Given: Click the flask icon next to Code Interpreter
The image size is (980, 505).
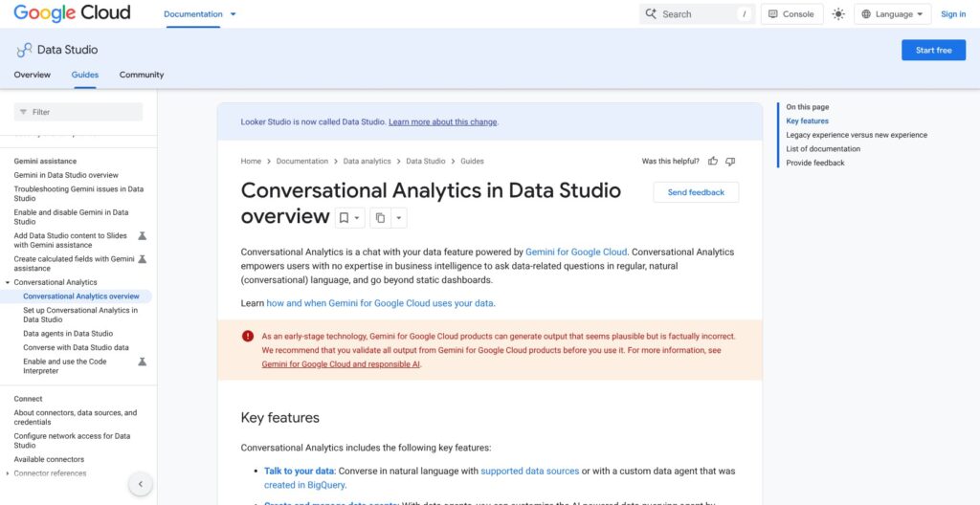Looking at the screenshot, I should coord(142,362).
